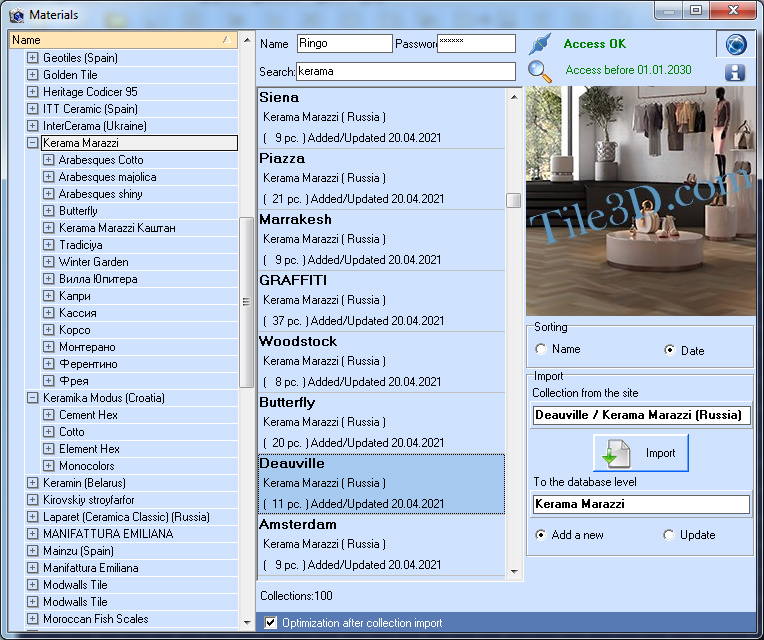Screen dimensions: 764x640
Task: Expand the Keramin (Belarus) node
Action: point(33,483)
